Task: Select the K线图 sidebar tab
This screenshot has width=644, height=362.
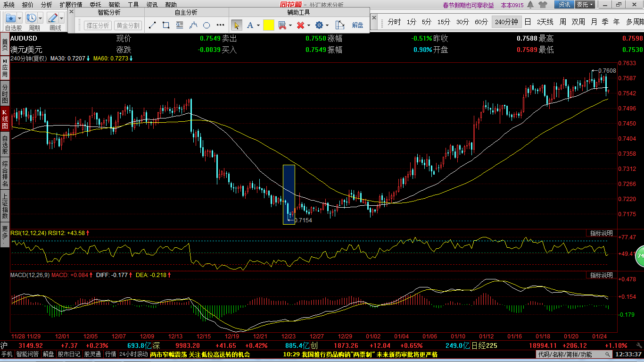Action: click(x=5, y=120)
